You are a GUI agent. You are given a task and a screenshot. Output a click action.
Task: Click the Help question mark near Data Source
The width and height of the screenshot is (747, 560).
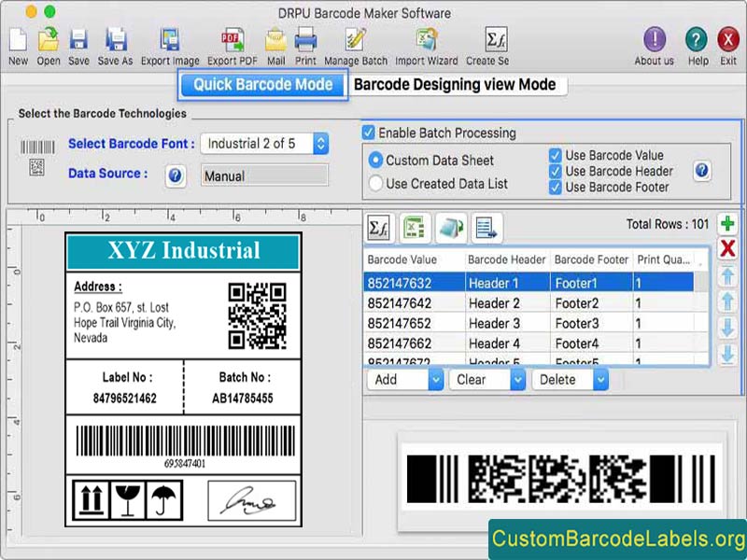(x=176, y=176)
